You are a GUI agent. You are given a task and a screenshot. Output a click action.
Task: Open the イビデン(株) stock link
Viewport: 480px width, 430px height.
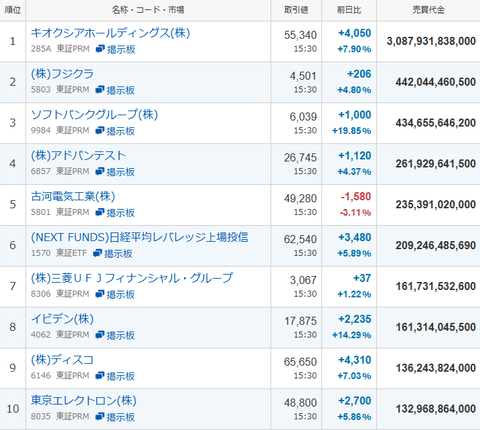tap(62, 319)
